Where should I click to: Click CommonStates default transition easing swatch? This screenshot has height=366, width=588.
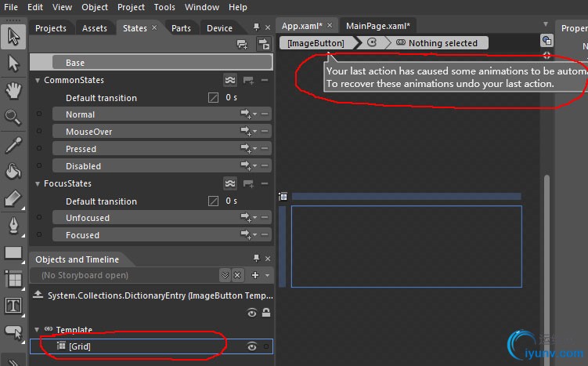[x=213, y=98]
